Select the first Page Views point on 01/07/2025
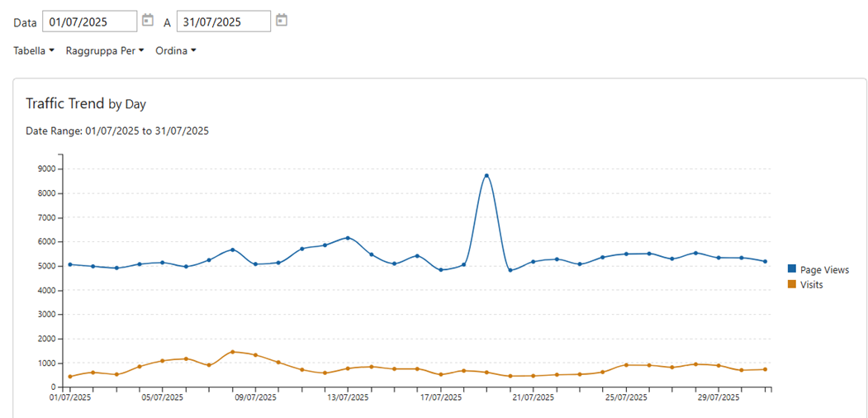The height and width of the screenshot is (418, 868). coord(70,264)
